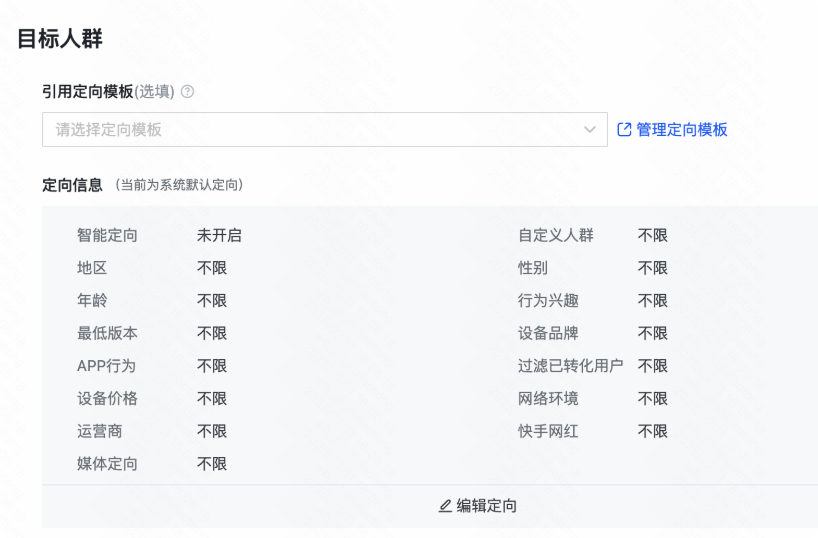818x538 pixels.
Task: Click the pencil icon beside 编辑定向
Action: [x=445, y=506]
